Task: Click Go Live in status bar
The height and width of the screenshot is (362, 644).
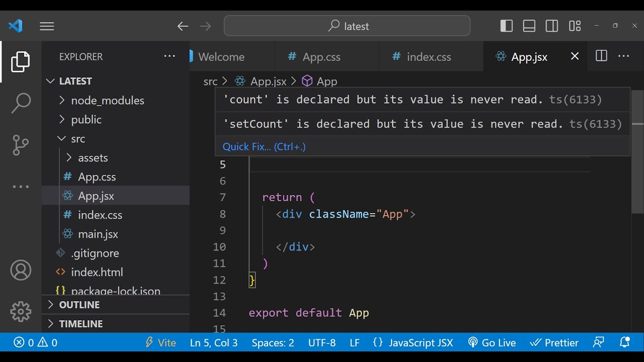Action: coord(492,343)
